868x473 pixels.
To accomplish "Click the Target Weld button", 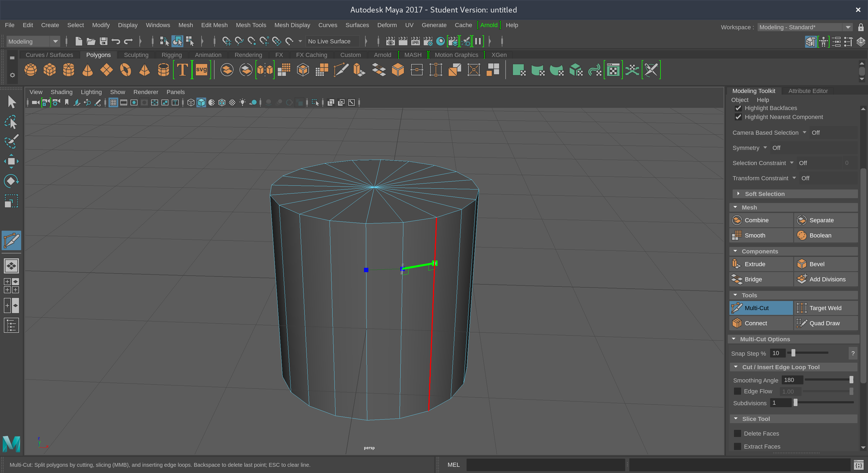I will pos(826,308).
